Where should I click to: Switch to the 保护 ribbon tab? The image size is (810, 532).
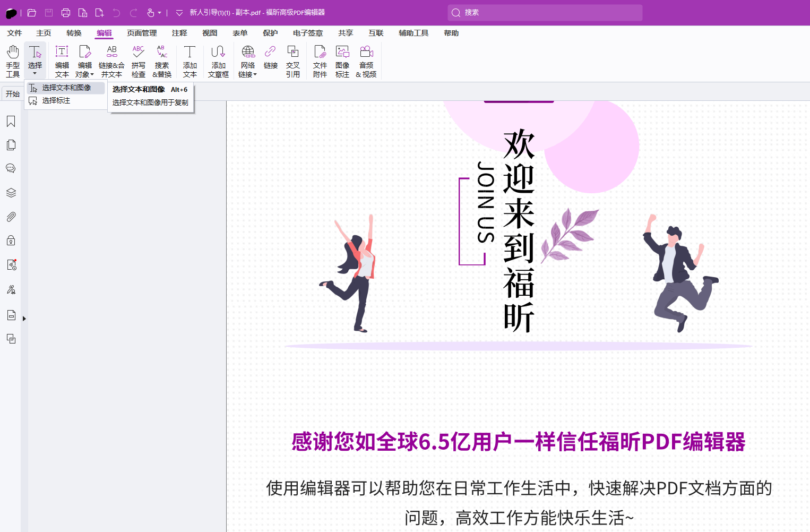(270, 33)
